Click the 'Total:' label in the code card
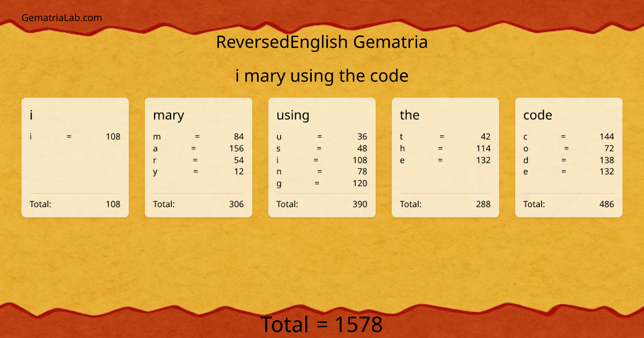This screenshot has width=644, height=338. point(534,204)
